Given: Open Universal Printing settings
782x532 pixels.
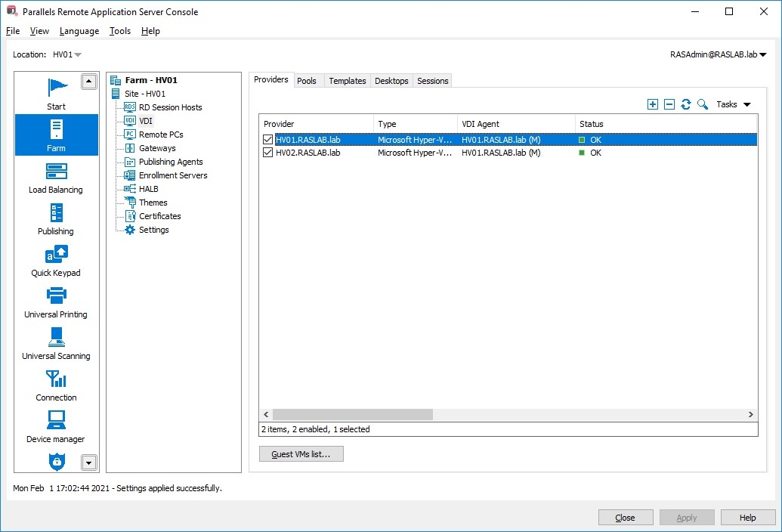Looking at the screenshot, I should pos(55,302).
